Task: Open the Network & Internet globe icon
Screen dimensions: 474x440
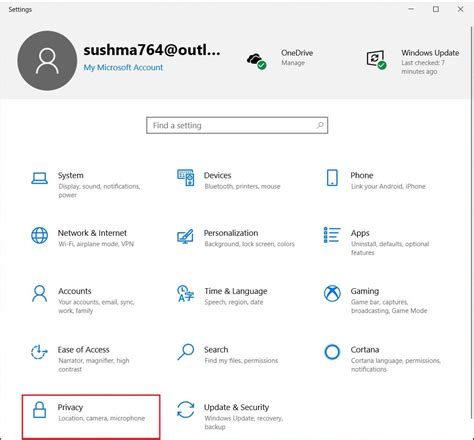Action: 39,235
